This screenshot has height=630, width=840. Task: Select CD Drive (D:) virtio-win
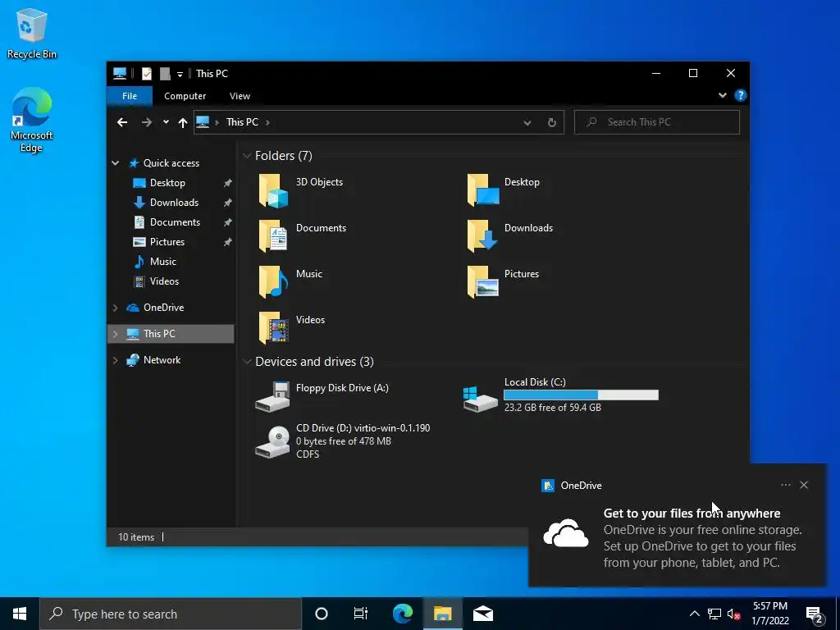coord(342,441)
